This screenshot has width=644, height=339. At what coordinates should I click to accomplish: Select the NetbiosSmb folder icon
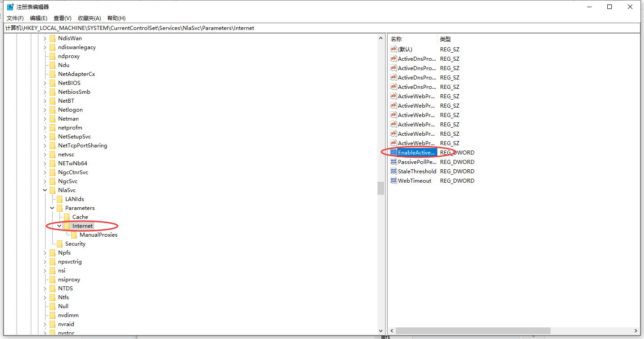point(53,92)
